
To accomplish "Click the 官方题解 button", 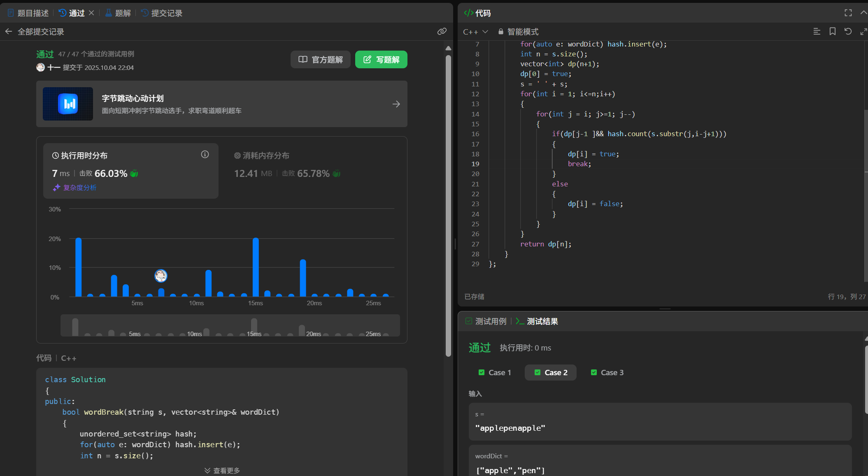I will 320,60.
